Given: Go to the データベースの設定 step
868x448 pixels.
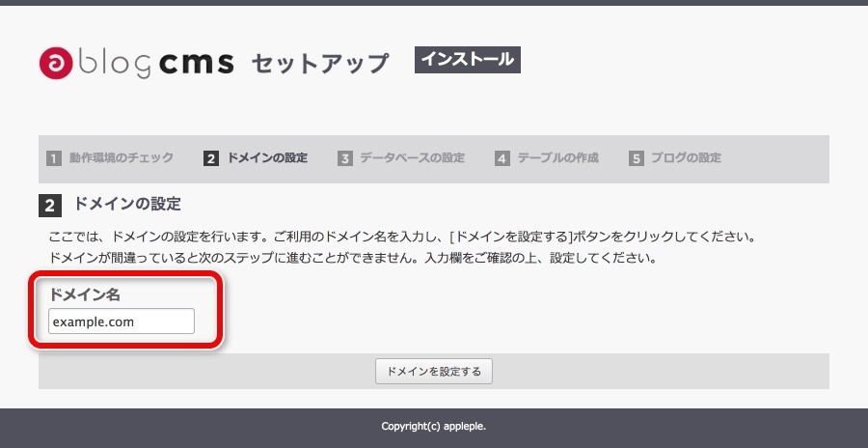Looking at the screenshot, I should (x=412, y=158).
